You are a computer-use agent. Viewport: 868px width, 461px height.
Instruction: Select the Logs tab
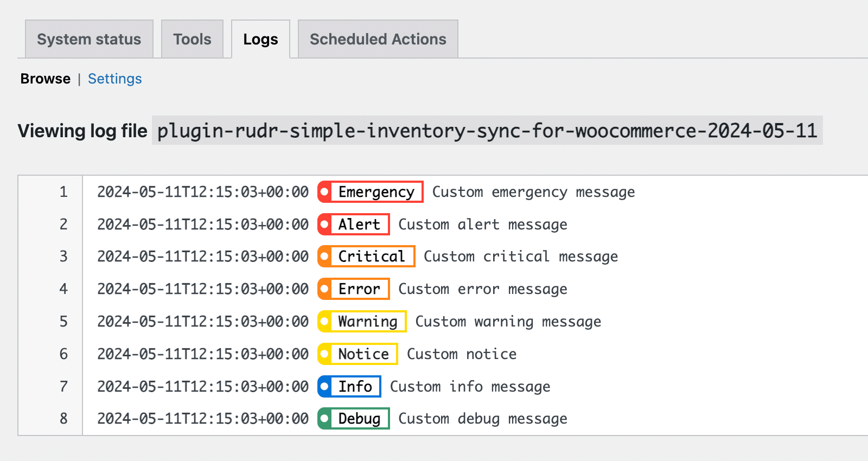pos(260,39)
